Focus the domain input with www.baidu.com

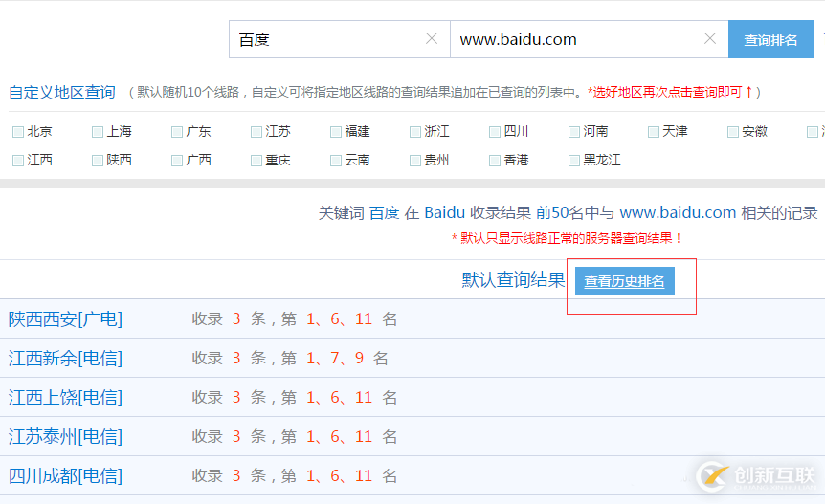590,39
